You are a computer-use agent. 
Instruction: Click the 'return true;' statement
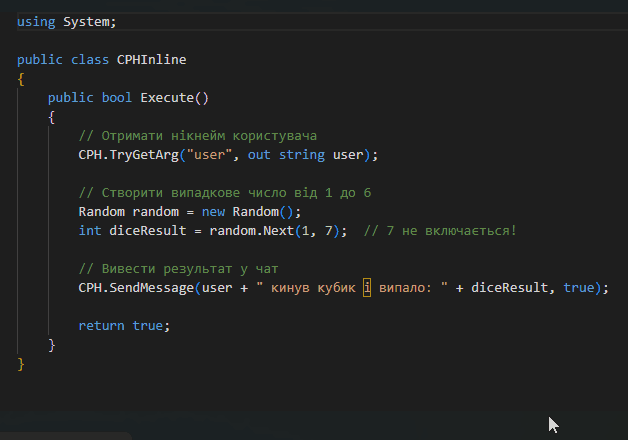point(110,326)
